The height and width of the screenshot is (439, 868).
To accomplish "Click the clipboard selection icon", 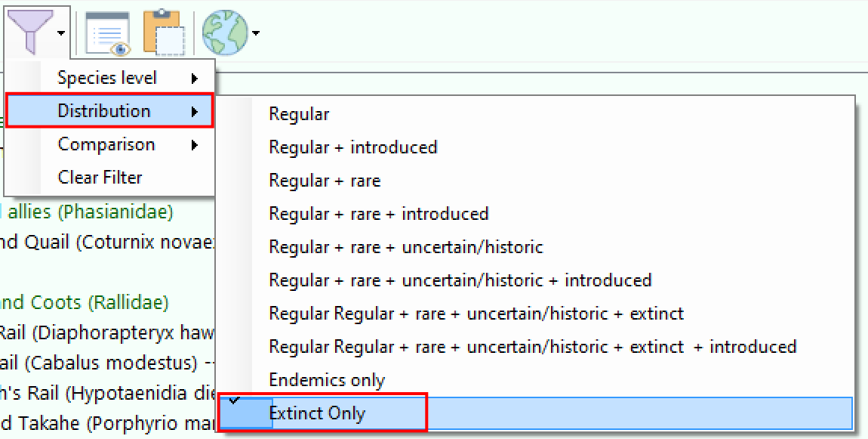I will tap(164, 33).
